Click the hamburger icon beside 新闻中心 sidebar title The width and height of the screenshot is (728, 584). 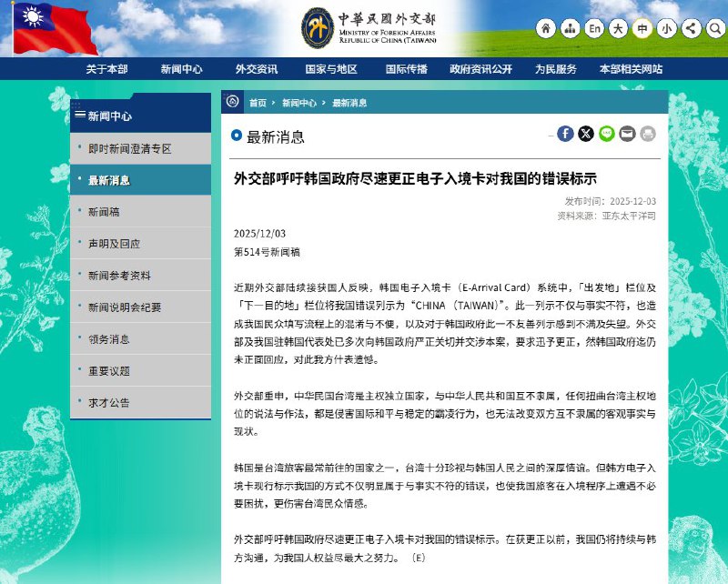(80, 115)
